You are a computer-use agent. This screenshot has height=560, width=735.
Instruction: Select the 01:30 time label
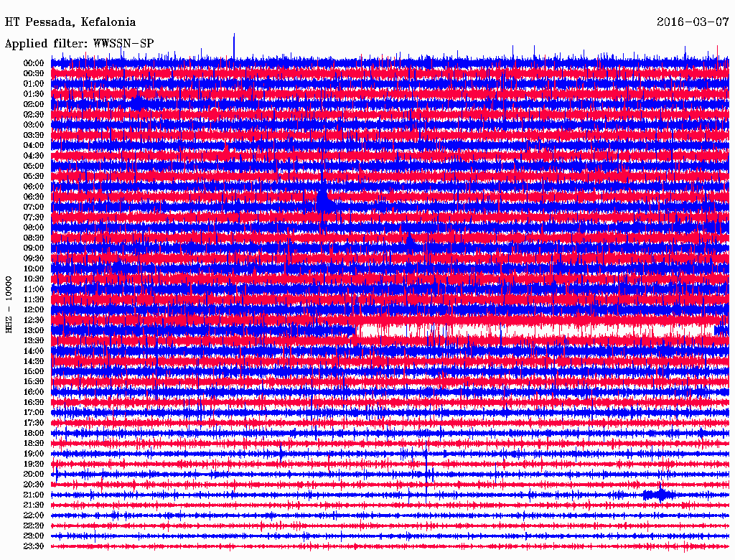34,94
